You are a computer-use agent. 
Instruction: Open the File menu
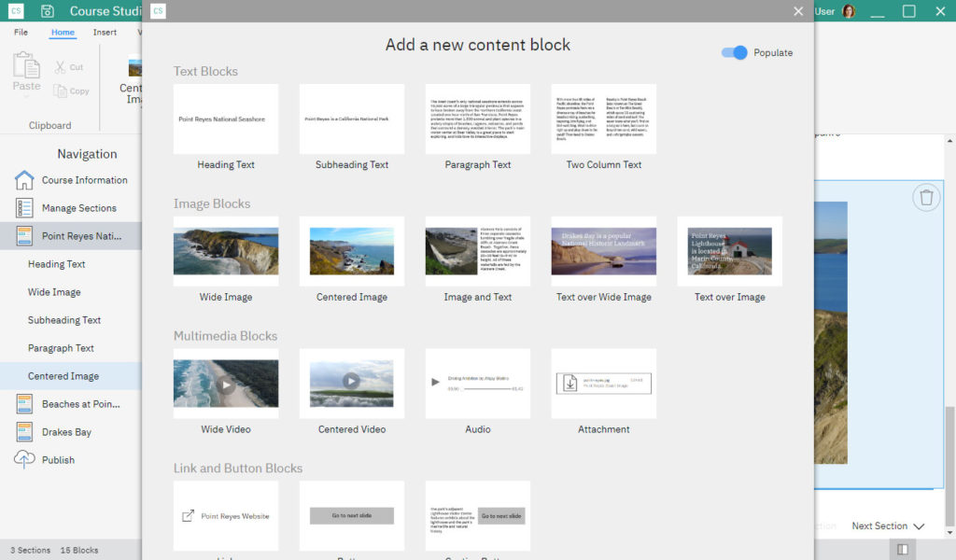pos(21,33)
